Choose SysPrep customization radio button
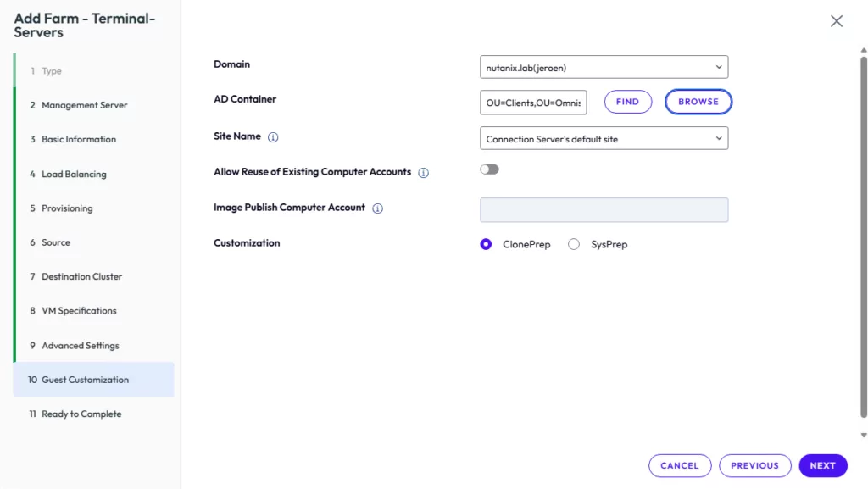The image size is (868, 489). tap(574, 244)
